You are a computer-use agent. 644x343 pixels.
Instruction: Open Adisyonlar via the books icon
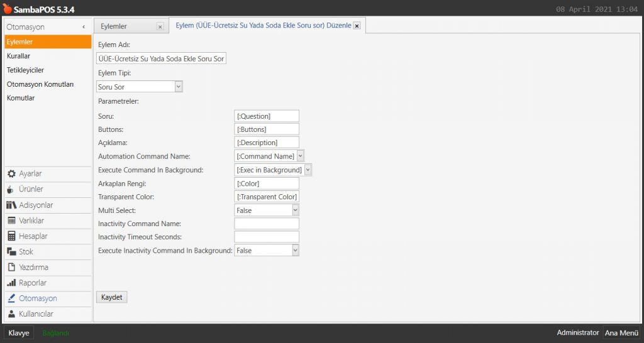(x=11, y=205)
